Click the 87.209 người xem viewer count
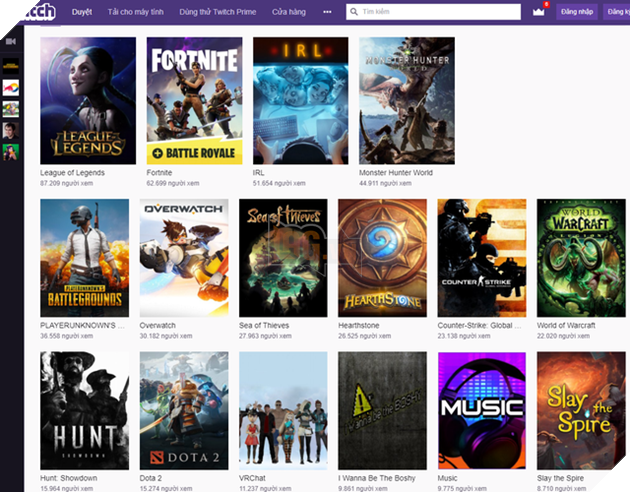 (x=67, y=183)
